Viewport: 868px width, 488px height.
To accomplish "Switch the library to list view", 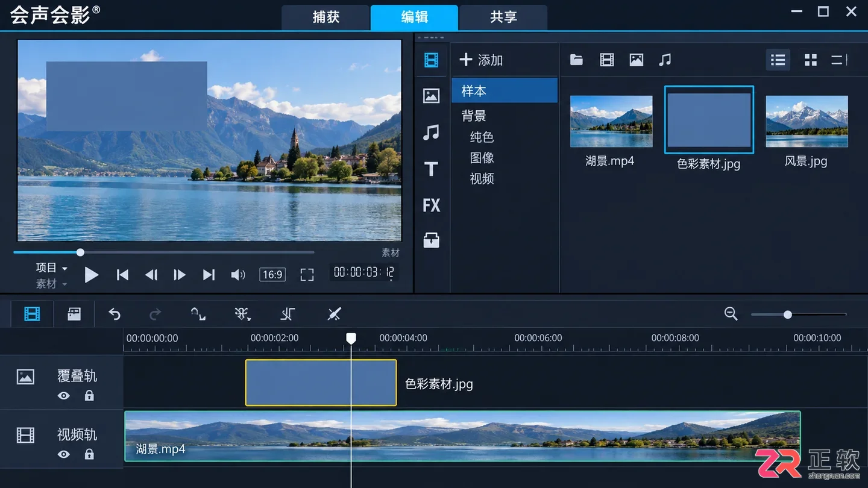I will tap(778, 60).
